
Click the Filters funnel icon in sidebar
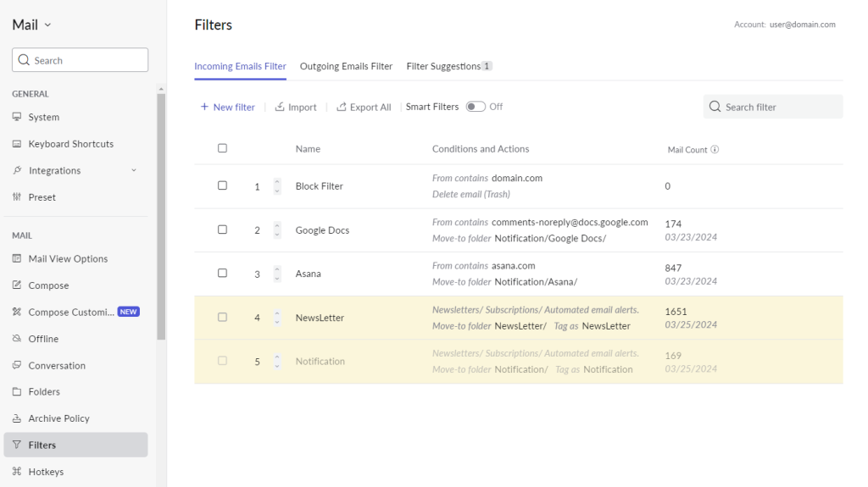(x=17, y=445)
